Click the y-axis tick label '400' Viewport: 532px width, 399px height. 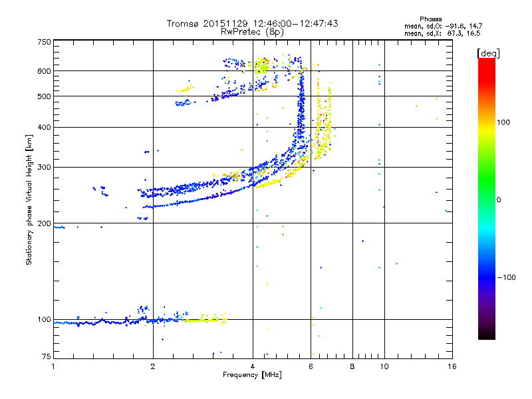44,128
